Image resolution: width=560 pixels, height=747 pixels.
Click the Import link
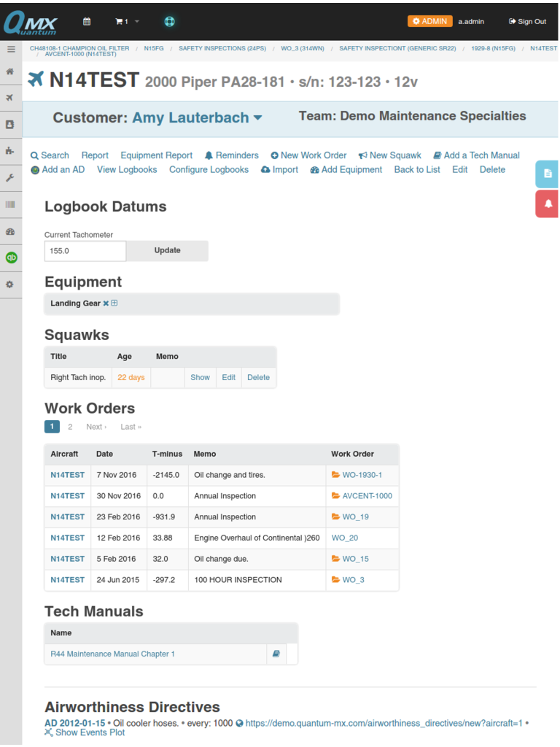[279, 169]
